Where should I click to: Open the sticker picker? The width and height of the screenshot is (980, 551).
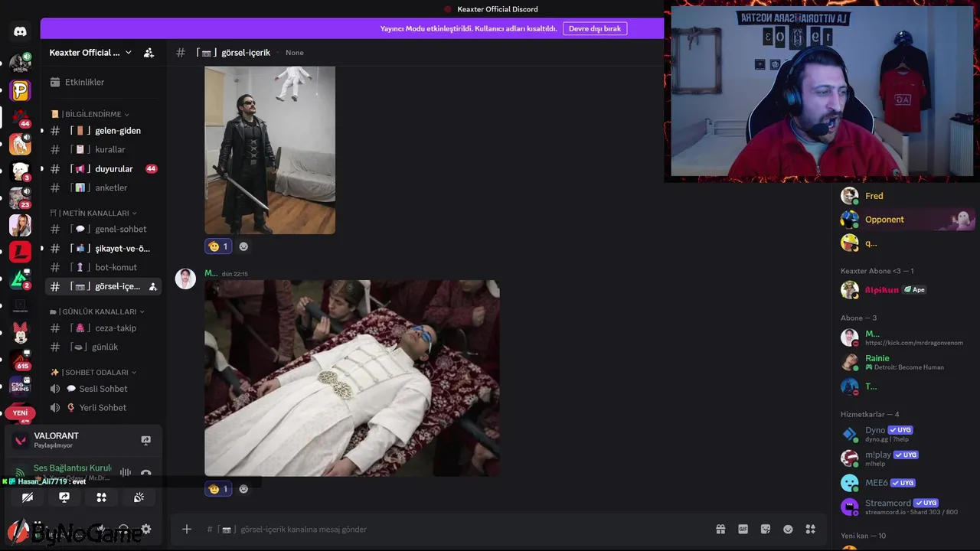[x=766, y=529]
